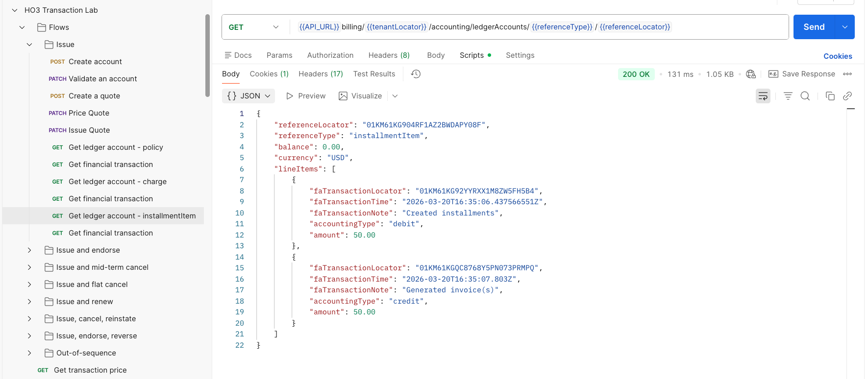The width and height of the screenshot is (868, 379).
Task: Expand Issue and mid-term cancel folder
Action: pos(29,267)
